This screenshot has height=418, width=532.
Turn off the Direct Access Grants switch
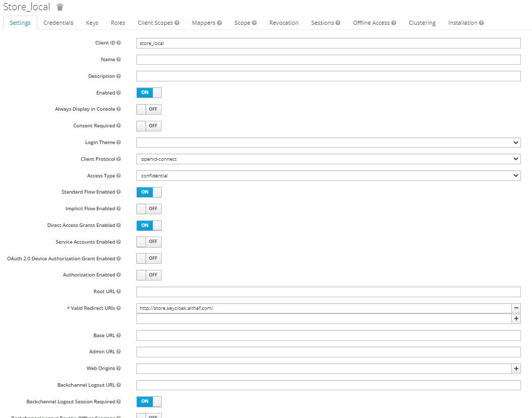149,225
